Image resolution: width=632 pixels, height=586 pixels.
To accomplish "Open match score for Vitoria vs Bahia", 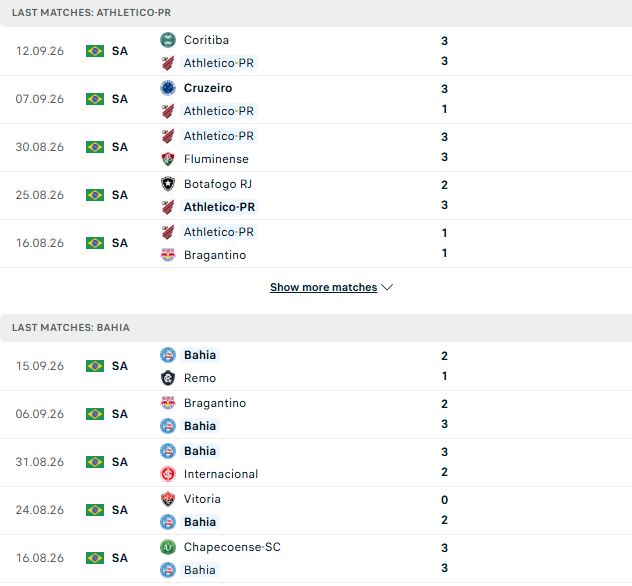I will click(444, 510).
